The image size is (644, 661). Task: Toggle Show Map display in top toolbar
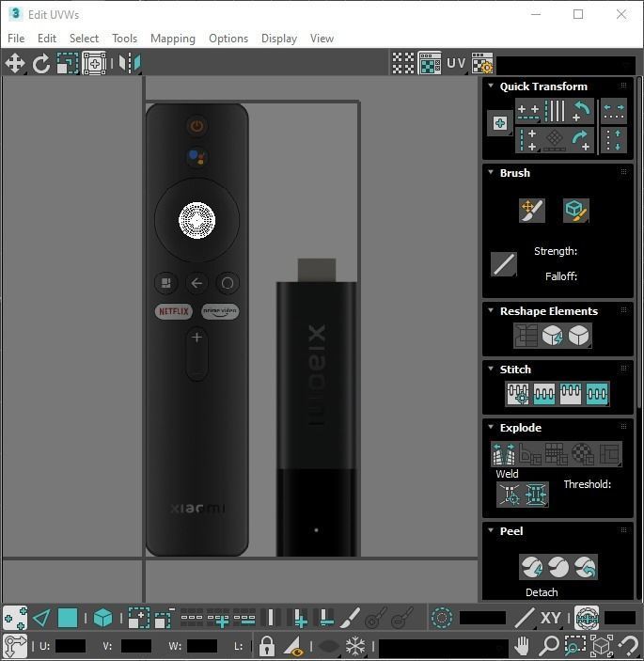point(430,63)
